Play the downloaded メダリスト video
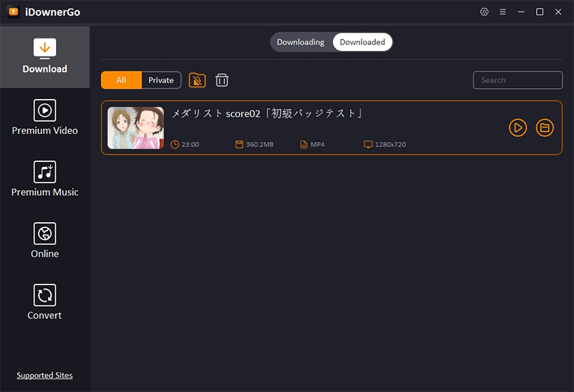This screenshot has height=392, width=574. pos(517,128)
